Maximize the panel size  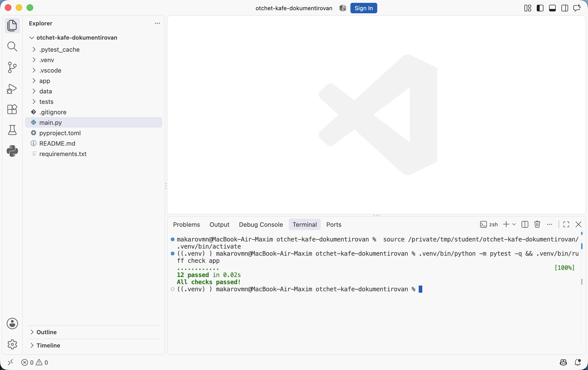566,224
